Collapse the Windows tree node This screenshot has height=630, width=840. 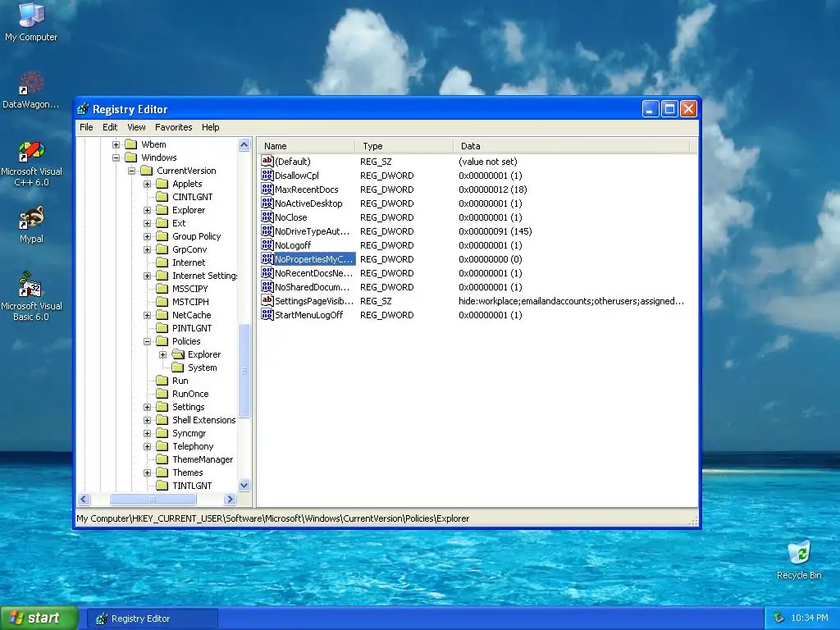coord(116,157)
